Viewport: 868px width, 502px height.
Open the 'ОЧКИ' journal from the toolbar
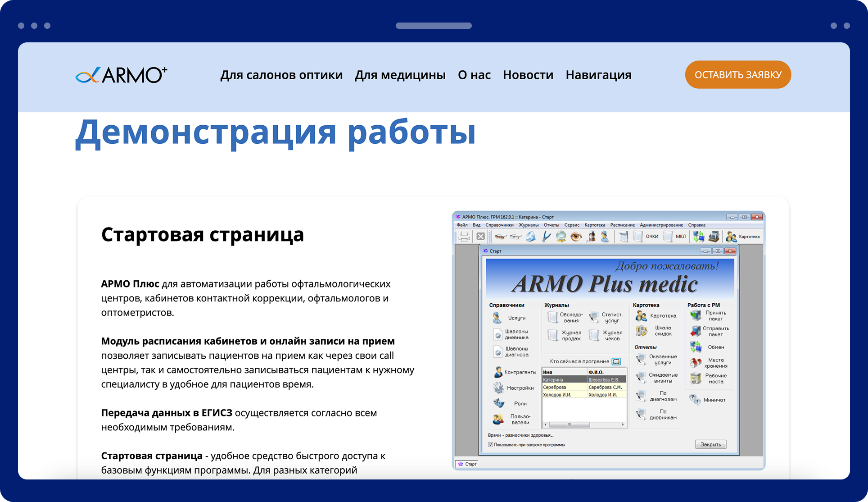click(x=646, y=237)
